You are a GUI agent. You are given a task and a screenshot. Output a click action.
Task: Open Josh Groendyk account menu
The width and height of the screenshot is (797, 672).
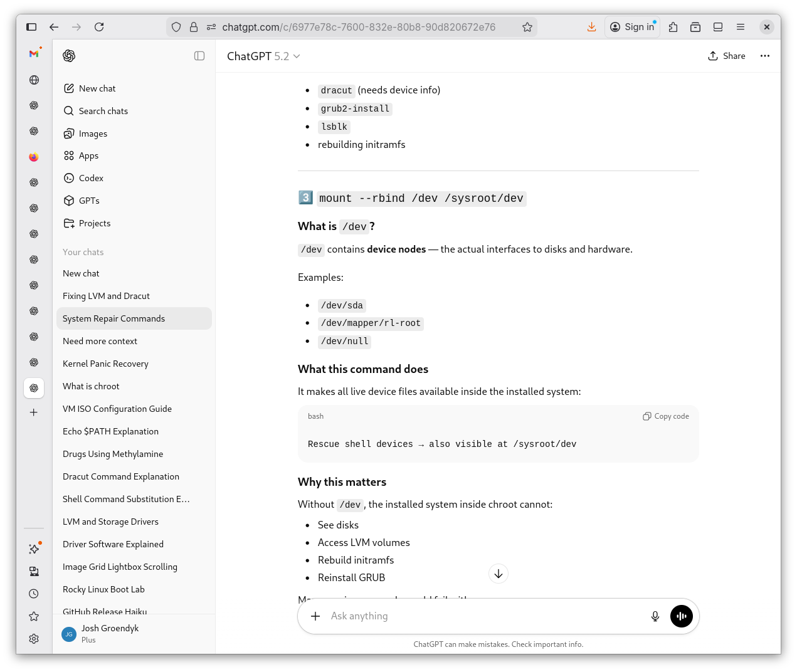click(110, 633)
